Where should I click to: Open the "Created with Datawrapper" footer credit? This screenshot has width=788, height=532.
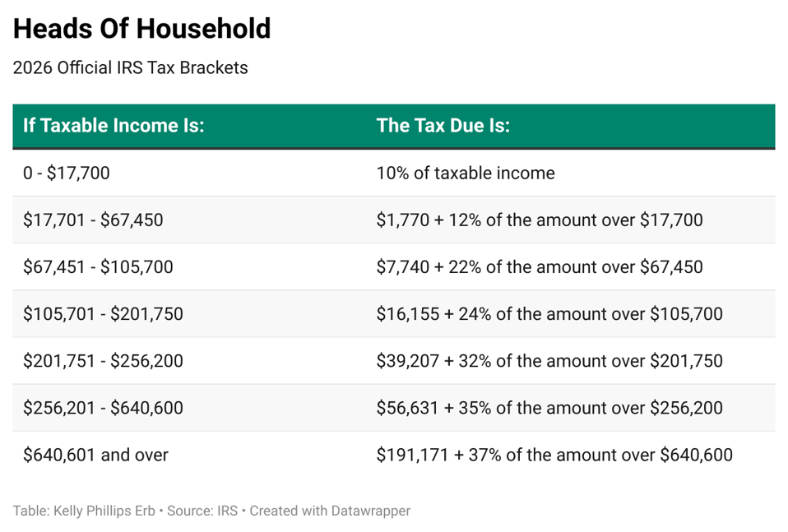[330, 511]
